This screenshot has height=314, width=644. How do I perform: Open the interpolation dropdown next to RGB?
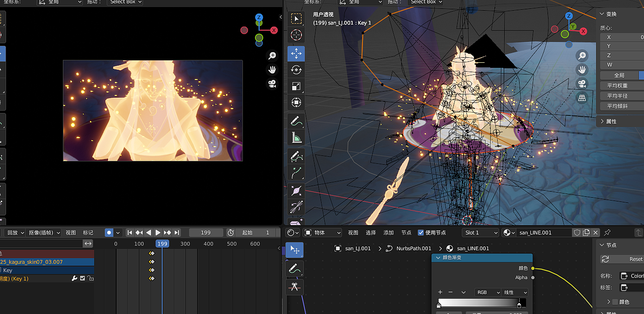click(515, 292)
